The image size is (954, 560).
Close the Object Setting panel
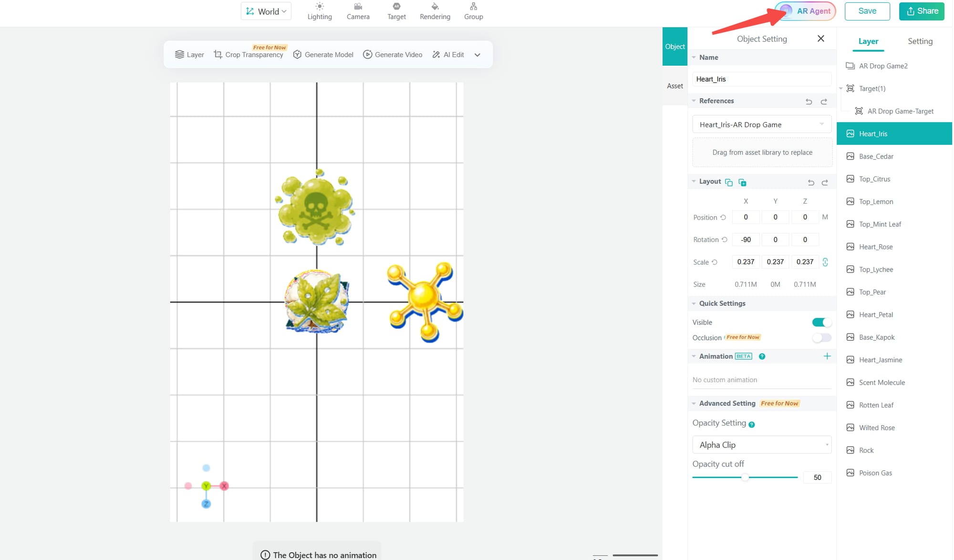click(821, 39)
